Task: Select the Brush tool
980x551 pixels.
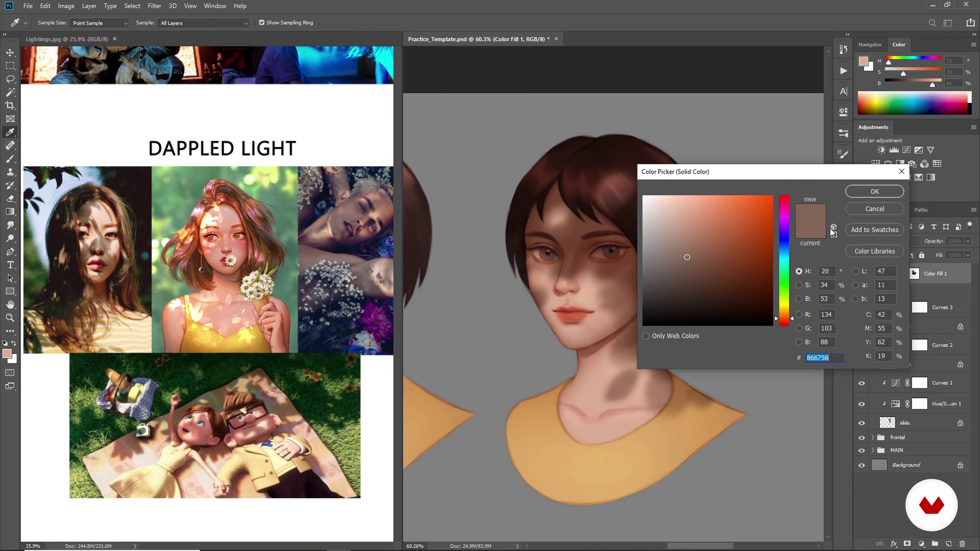Action: click(10, 159)
